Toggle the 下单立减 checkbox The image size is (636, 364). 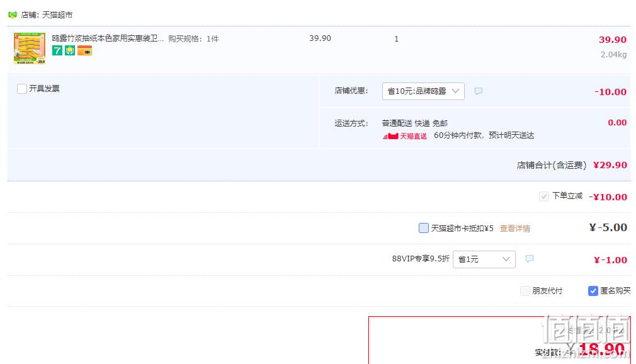point(544,196)
